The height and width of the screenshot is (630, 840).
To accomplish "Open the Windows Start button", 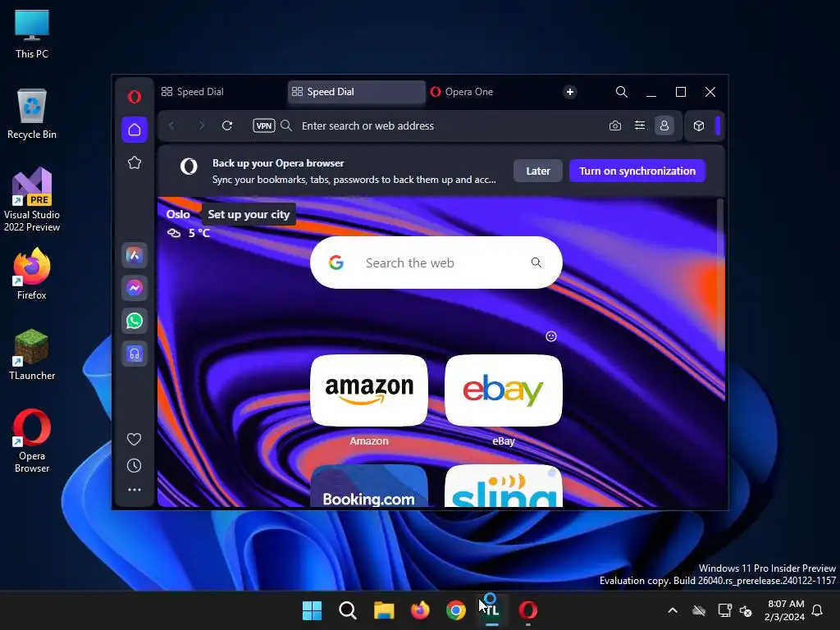I will coord(313,610).
